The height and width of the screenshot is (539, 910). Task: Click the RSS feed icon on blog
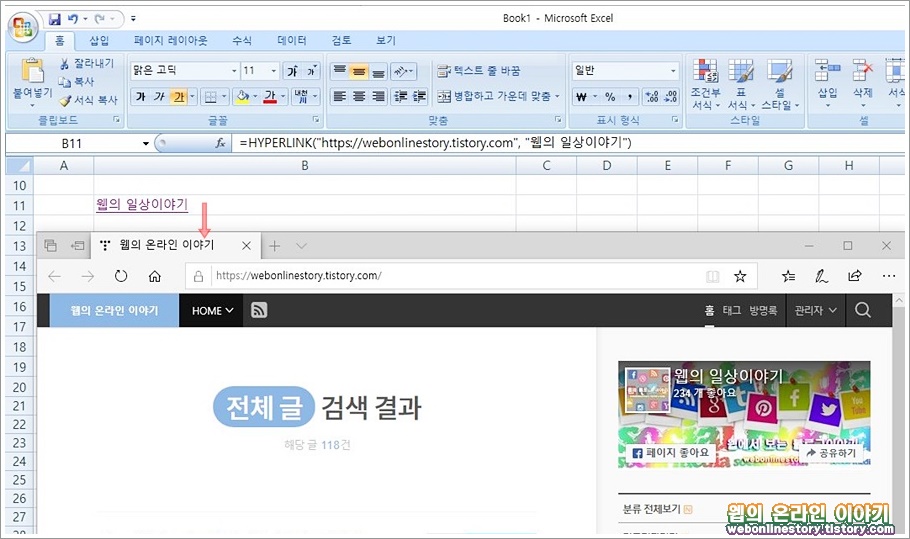pyautogui.click(x=259, y=310)
